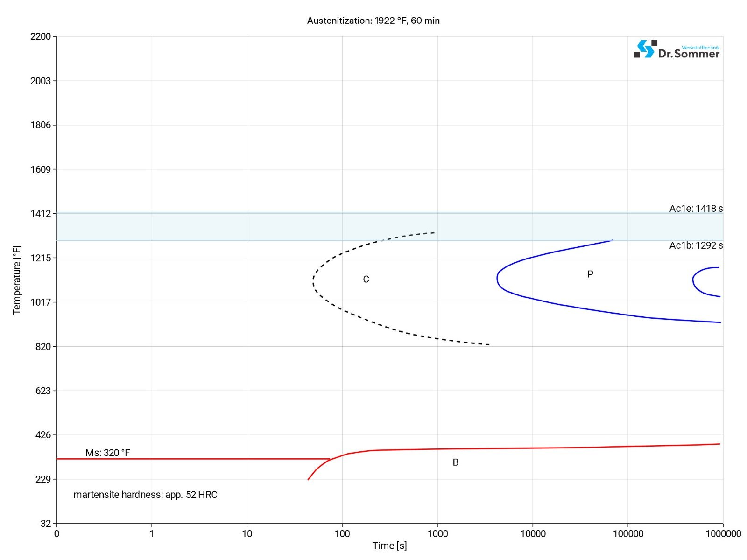
Task: Click the 2200 tick on temperature axis
Action: point(41,37)
